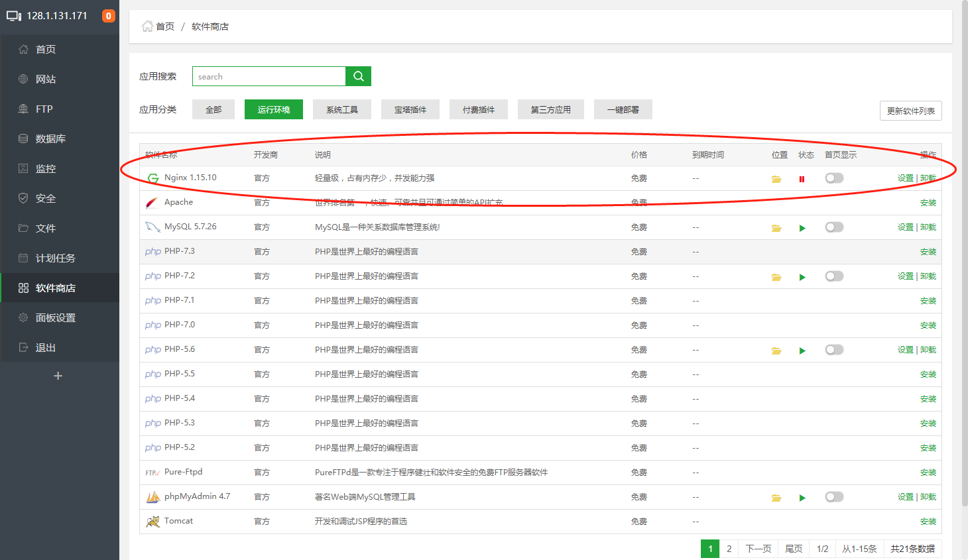Screen dimensions: 968x560
Task: Click the monitor icon beside server IP
Action: click(14, 16)
